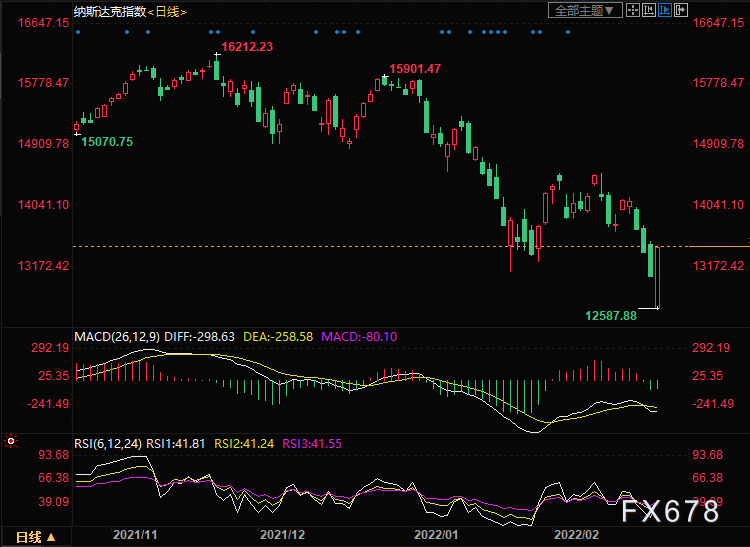Click the 2021/11 date on the time axis
Image resolution: width=750 pixels, height=547 pixels.
coord(135,535)
